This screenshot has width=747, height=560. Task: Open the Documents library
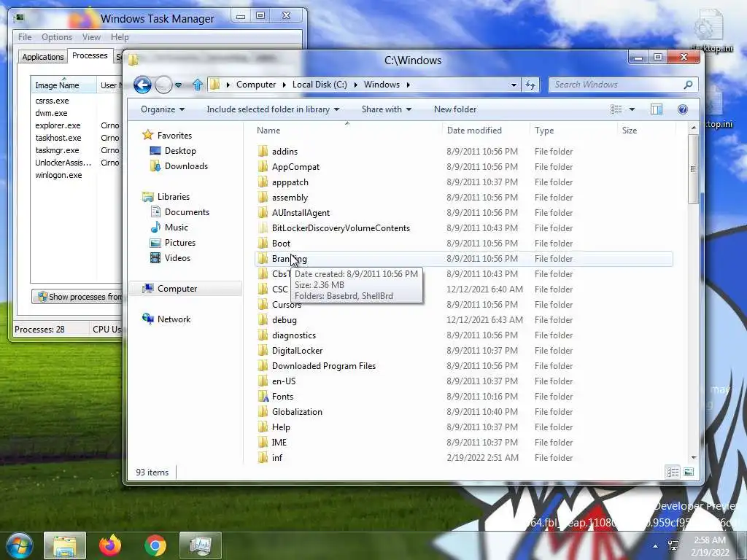187,212
